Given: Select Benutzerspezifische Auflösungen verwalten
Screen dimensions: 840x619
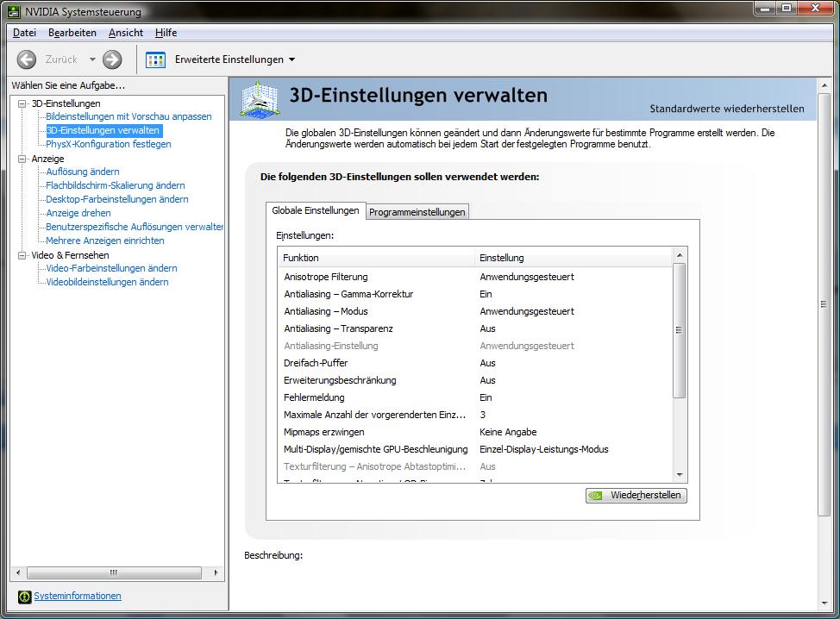Looking at the screenshot, I should [x=135, y=227].
